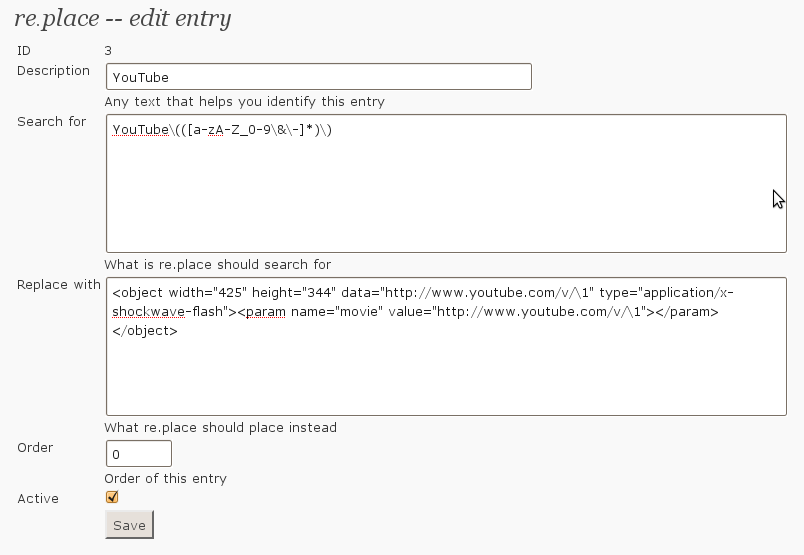This screenshot has height=555, width=804.
Task: Place cursor on the YouTube regex text
Action: [222, 130]
